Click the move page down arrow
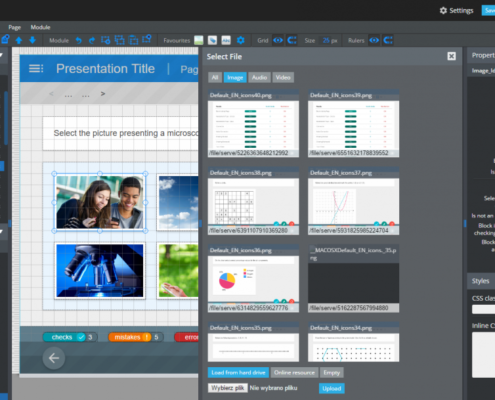The height and width of the screenshot is (400, 495). pyautogui.click(x=32, y=40)
